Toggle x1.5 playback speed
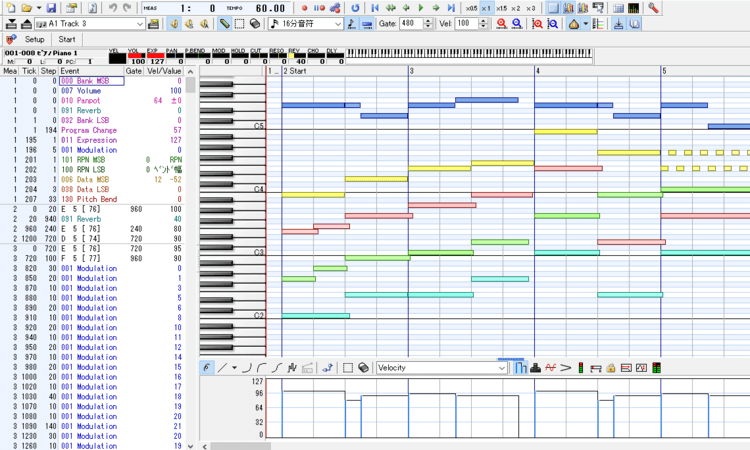This screenshot has height=450, width=750. tap(501, 8)
